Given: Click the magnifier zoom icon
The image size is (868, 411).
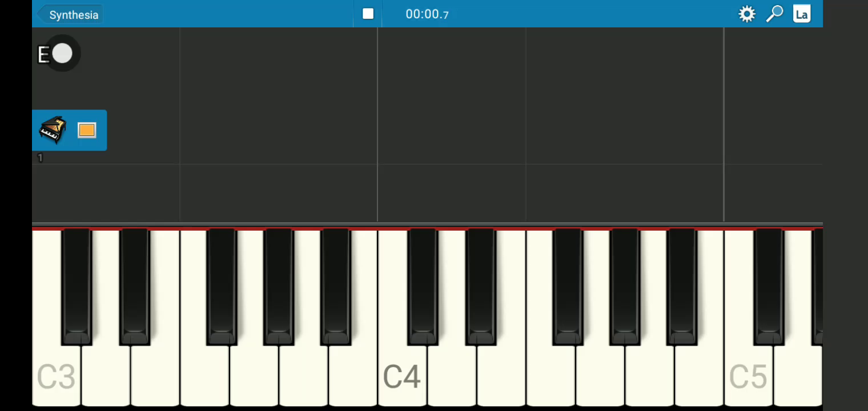Looking at the screenshot, I should click(774, 14).
